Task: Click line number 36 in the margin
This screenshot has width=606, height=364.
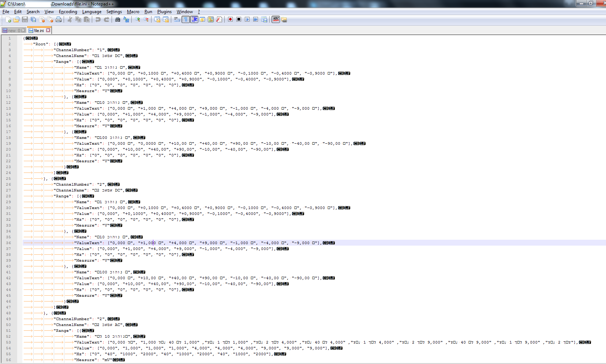Action: pyautogui.click(x=8, y=243)
